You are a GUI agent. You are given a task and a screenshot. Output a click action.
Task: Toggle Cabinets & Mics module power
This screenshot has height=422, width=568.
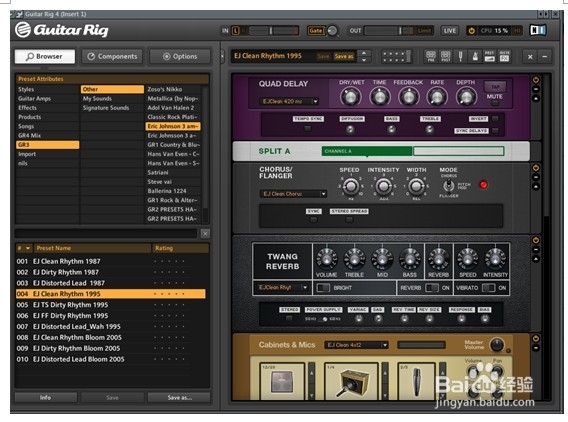click(x=536, y=338)
